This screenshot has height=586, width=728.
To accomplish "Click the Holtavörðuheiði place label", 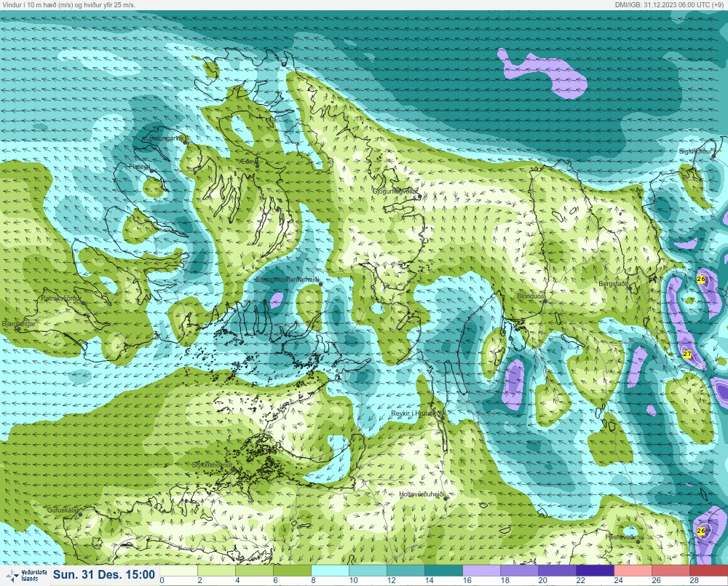I will point(422,494).
